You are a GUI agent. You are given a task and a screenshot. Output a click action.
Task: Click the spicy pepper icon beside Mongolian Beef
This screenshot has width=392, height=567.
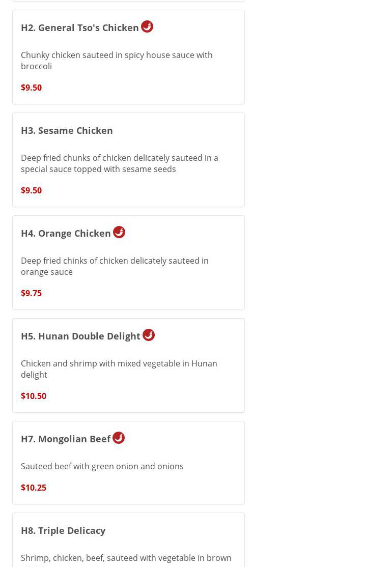(x=119, y=438)
